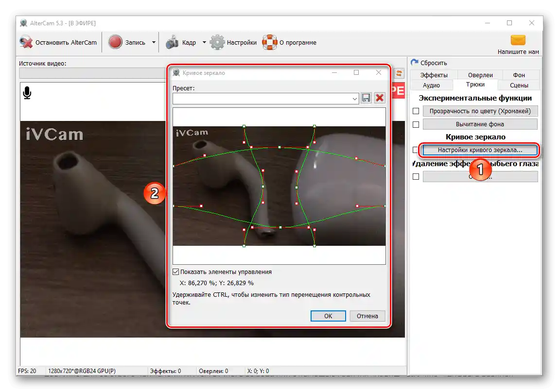This screenshot has height=392, width=559.
Task: Delete preset with the red X icon
Action: click(380, 98)
